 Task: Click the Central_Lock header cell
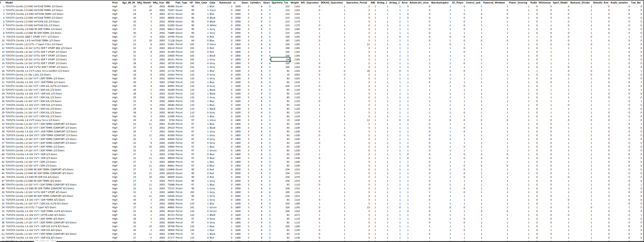(473, 2)
